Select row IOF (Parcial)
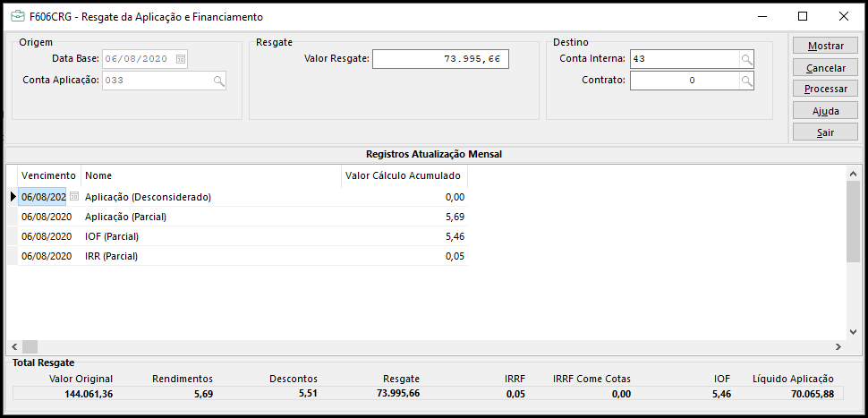The width and height of the screenshot is (868, 418). (243, 236)
